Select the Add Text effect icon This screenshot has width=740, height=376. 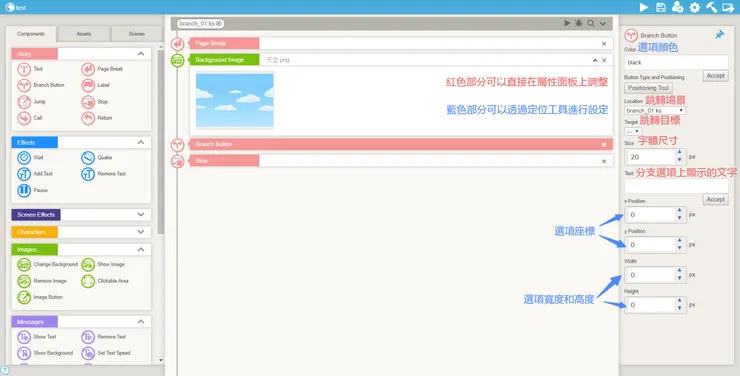point(24,174)
